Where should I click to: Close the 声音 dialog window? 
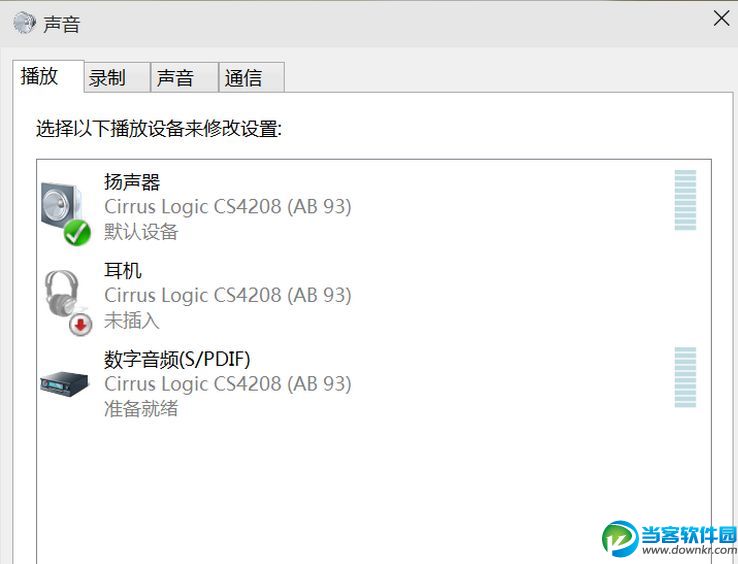coord(721,19)
